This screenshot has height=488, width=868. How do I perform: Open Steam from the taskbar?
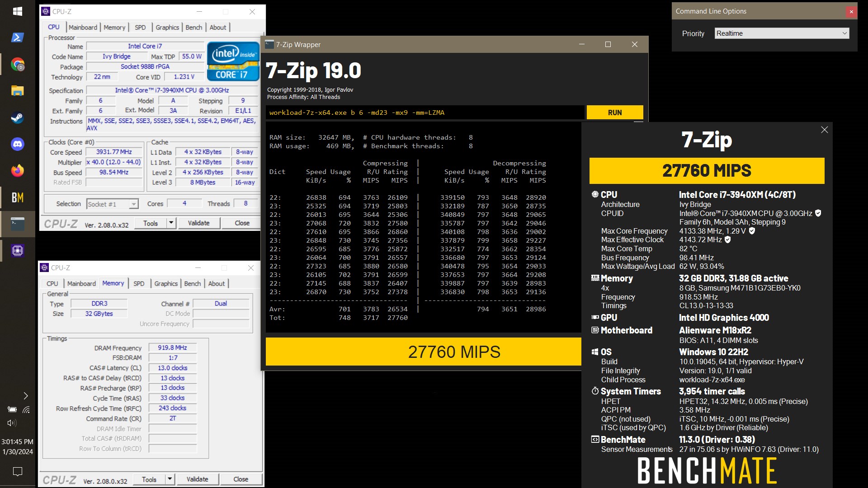(18, 117)
